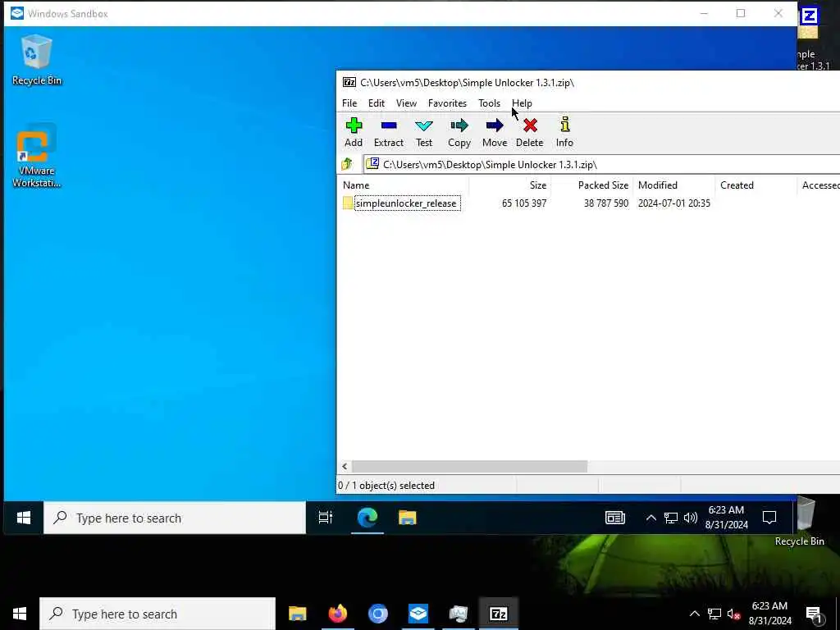Click the host taskbar search box
Image resolution: width=840 pixels, height=630 pixels.
(x=157, y=614)
